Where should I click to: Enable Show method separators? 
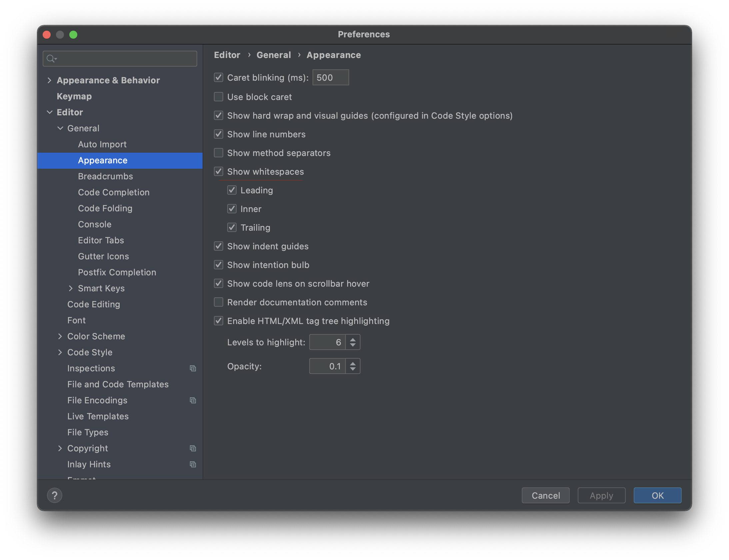pos(219,153)
